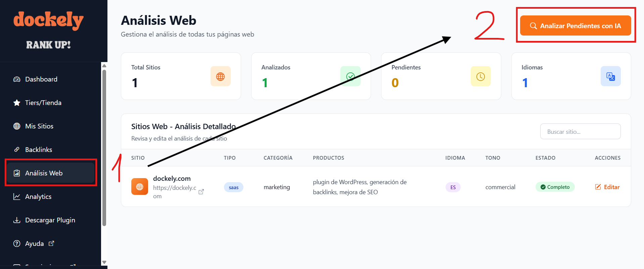Image resolution: width=644 pixels, height=269 pixels.
Task: Click Editar for dockely.com row
Action: [607, 187]
